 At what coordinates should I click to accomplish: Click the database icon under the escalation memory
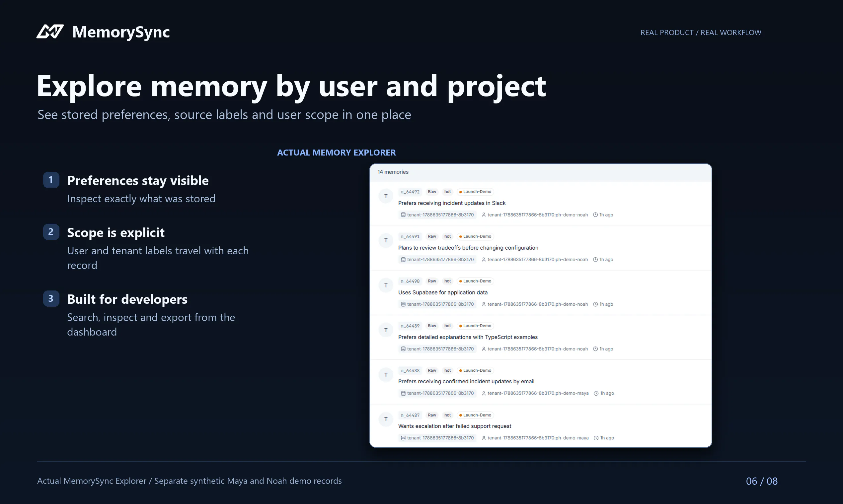pos(403,438)
